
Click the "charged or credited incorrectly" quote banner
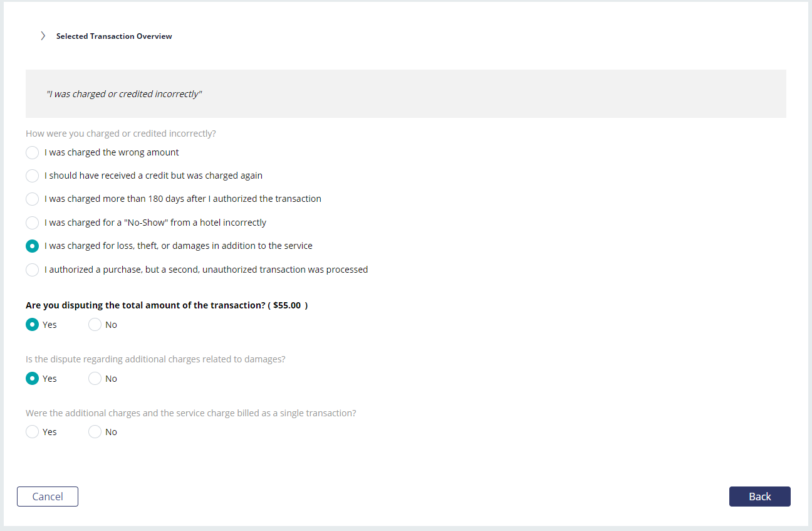[406, 94]
